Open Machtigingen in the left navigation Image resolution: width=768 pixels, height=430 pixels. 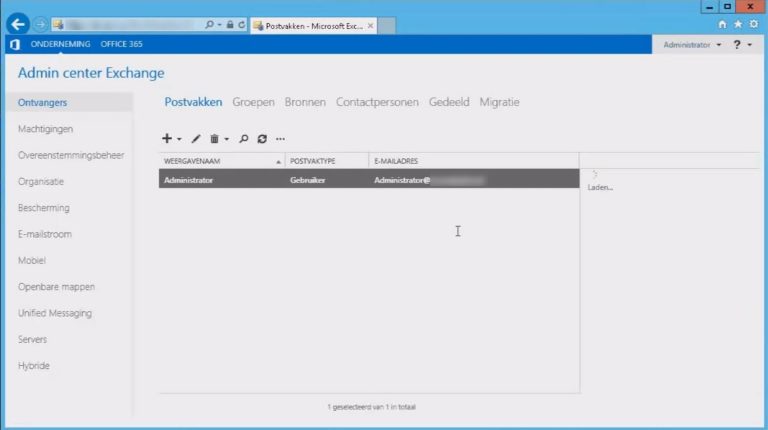pos(46,129)
